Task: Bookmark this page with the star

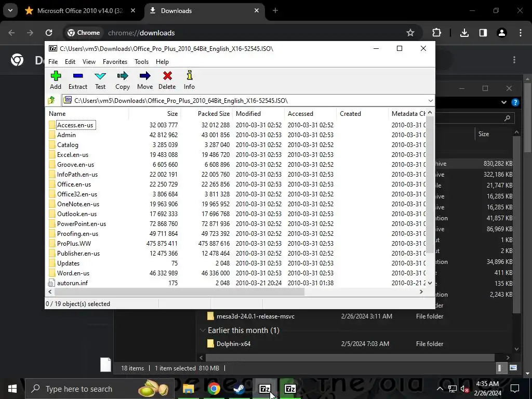Action: tap(410, 33)
